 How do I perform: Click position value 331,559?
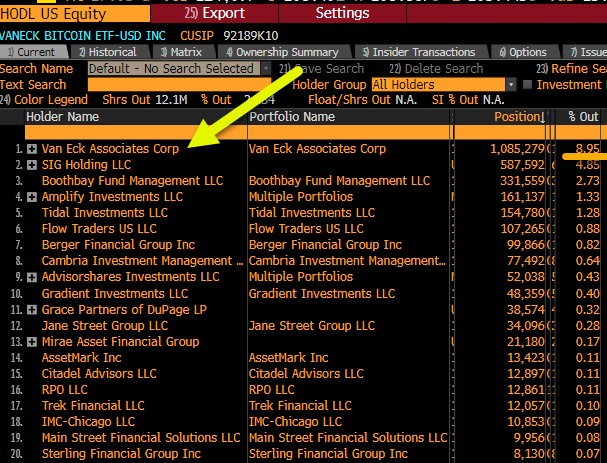[x=523, y=181]
